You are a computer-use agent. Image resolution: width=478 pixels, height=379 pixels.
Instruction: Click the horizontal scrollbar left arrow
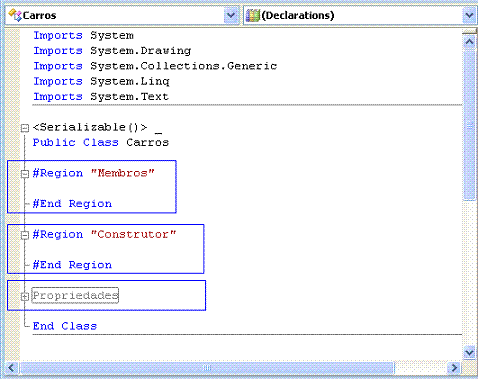pyautogui.click(x=11, y=368)
